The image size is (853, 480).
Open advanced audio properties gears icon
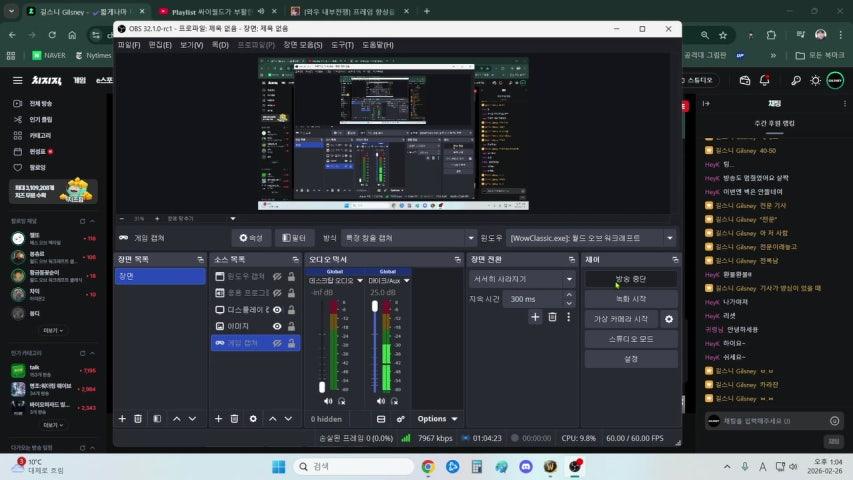[x=400, y=419]
